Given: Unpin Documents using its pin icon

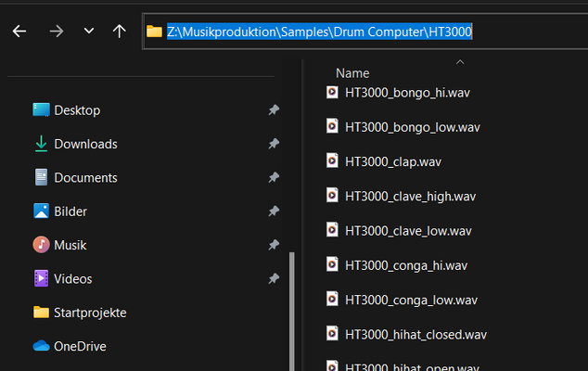Looking at the screenshot, I should (x=274, y=177).
